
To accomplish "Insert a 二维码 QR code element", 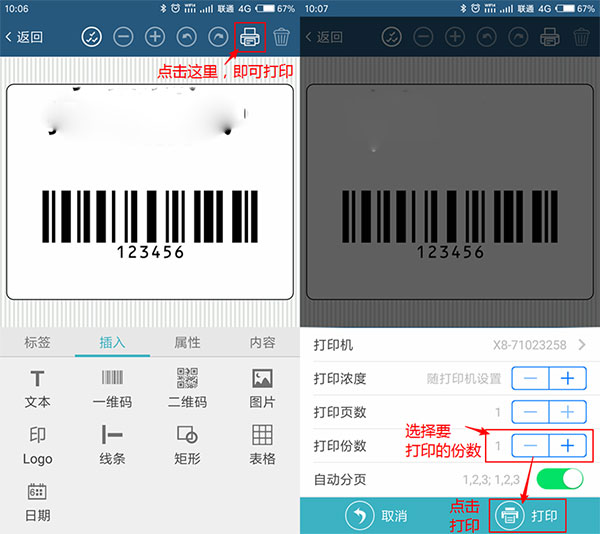I will pos(187,388).
